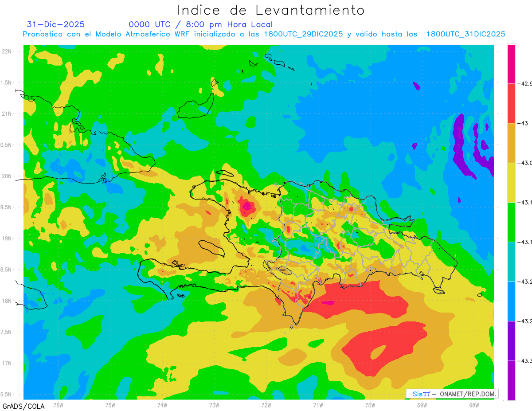Click the '19N' latitude label
The image size is (532, 411).
click(x=8, y=239)
